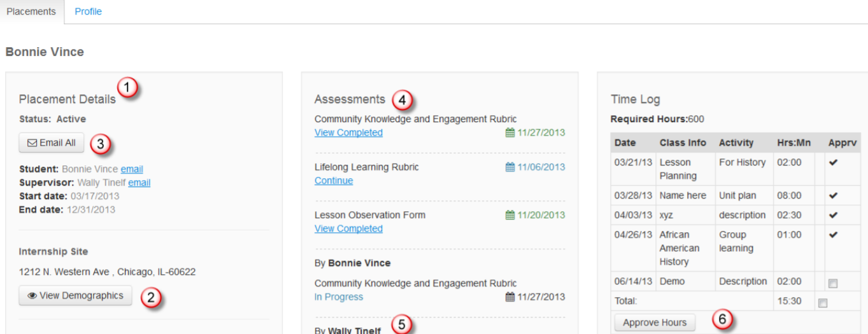
Task: Click the black calendar icon for In Progress rubric
Action: (x=510, y=297)
